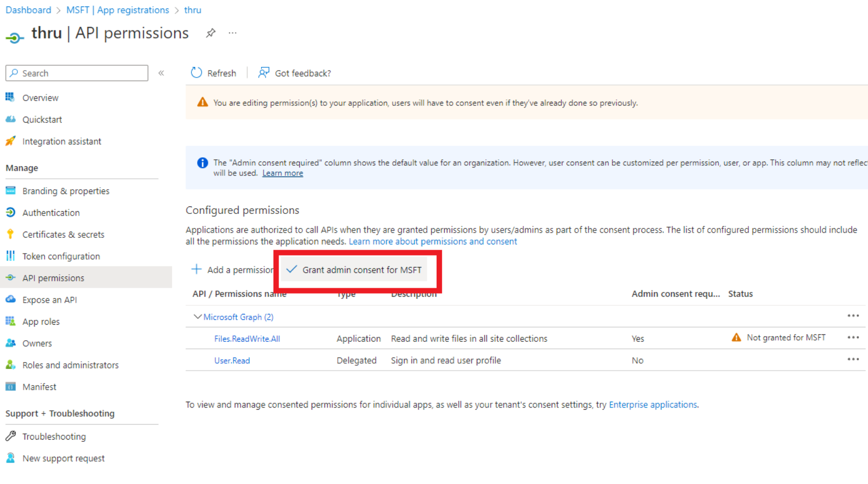This screenshot has width=868, height=484.
Task: Open the Manifest page
Action: coord(39,387)
